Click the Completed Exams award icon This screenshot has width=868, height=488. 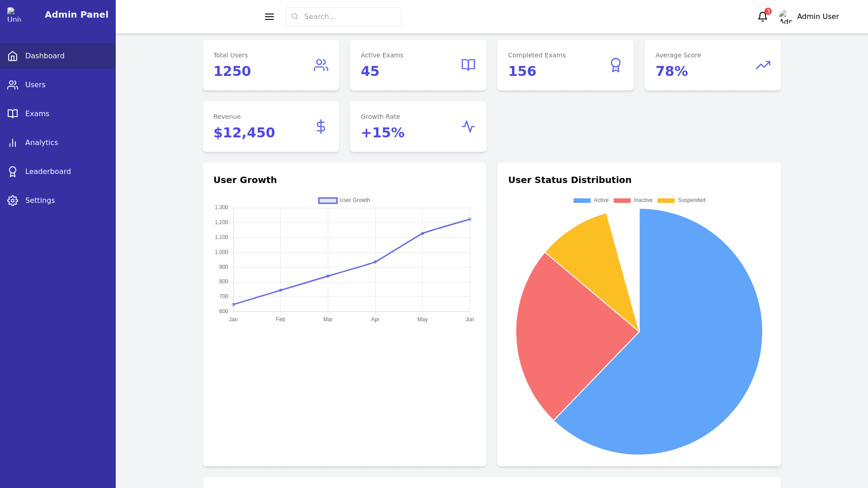pos(615,65)
